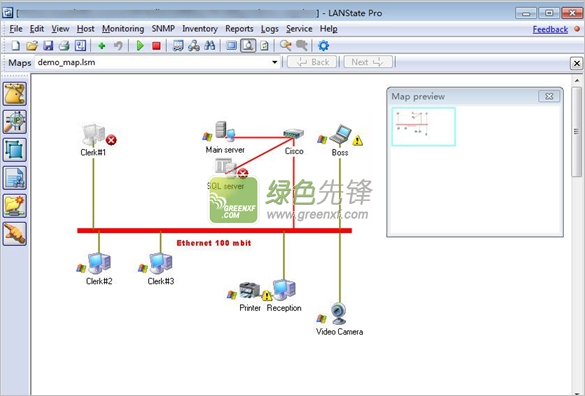Expand the Maps demo_map.lsm dropdown
Screen dimensions: 585x396
pos(275,62)
